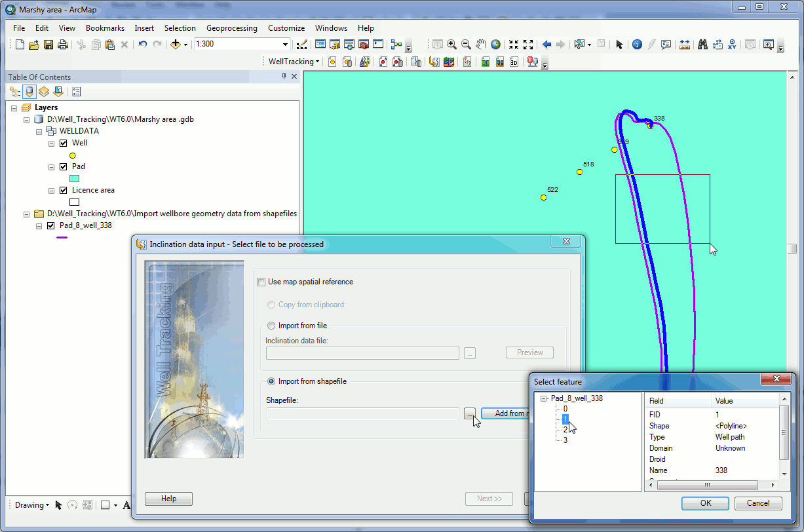The height and width of the screenshot is (532, 804).
Task: Open the Drawing menu dropdown
Action: pos(31,505)
